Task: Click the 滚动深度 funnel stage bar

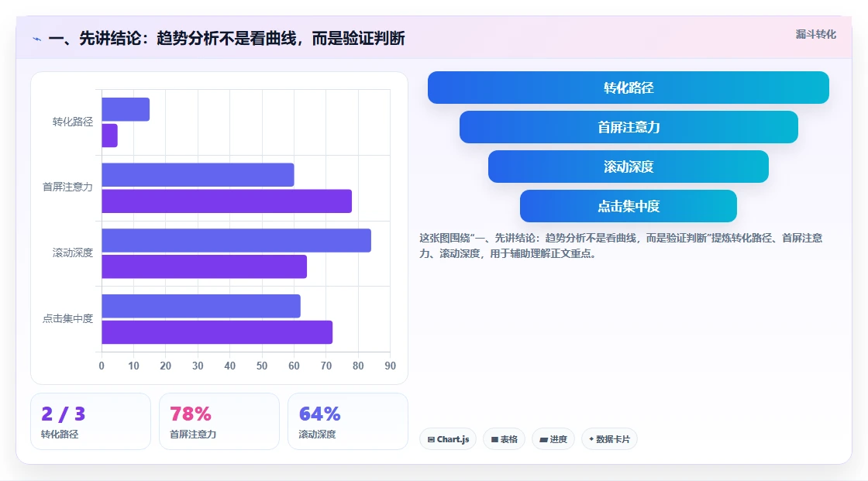Action: pos(629,167)
